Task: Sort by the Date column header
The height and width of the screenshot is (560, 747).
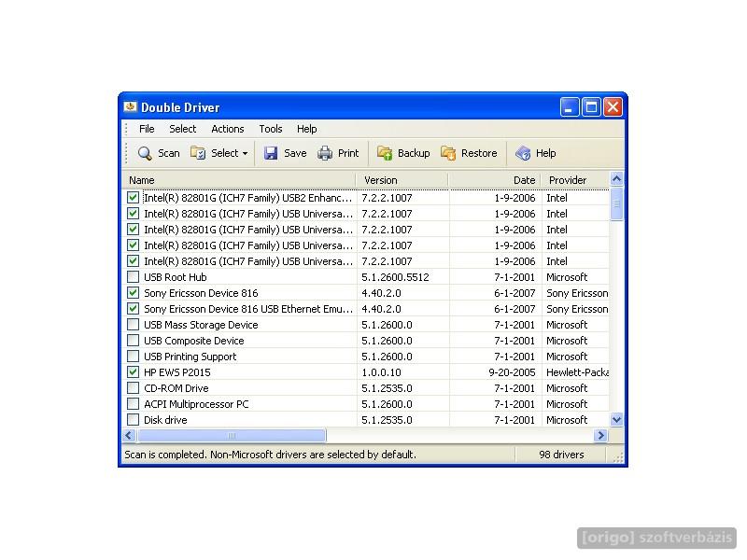Action: point(495,180)
